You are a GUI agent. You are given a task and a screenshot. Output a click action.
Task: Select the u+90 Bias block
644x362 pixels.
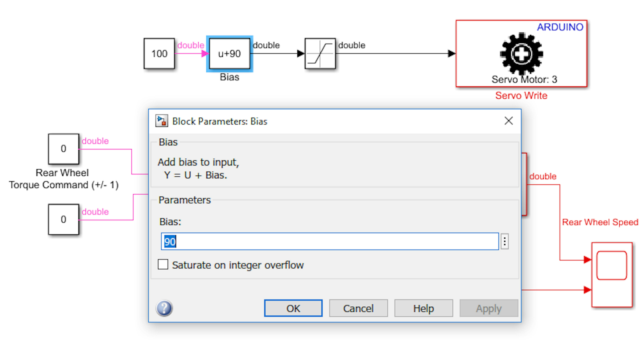pyautogui.click(x=229, y=53)
